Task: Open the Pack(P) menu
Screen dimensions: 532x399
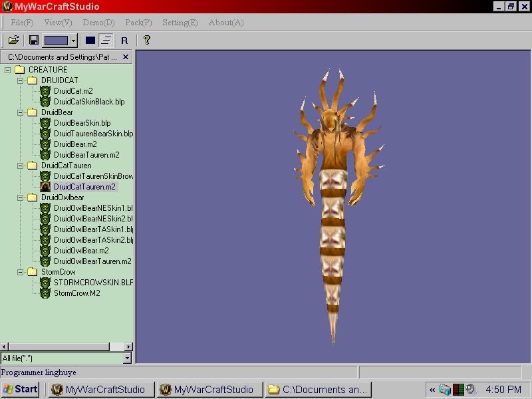Action: coord(138,23)
